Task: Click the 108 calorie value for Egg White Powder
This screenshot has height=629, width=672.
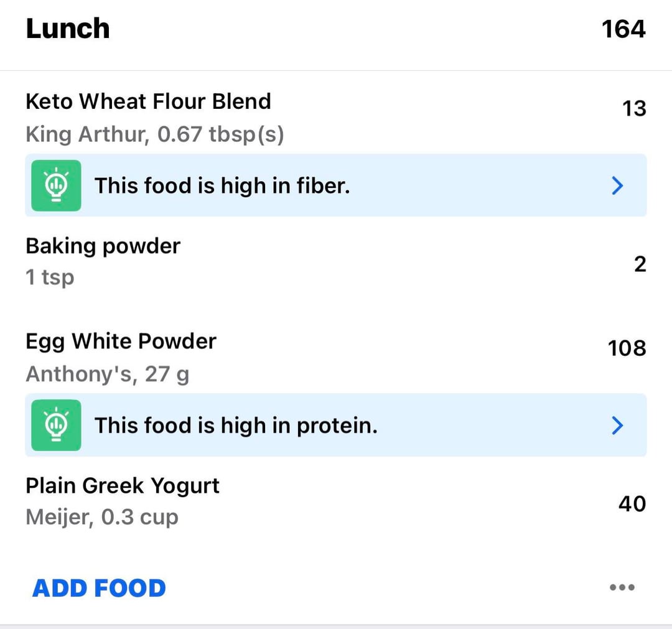Action: point(627,348)
